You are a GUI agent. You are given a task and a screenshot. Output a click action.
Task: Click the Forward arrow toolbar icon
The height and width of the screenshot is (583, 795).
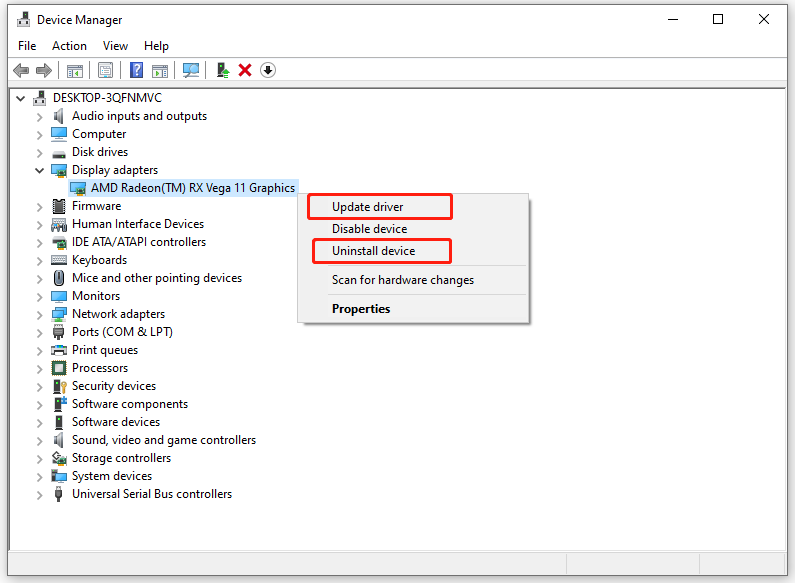[x=44, y=70]
